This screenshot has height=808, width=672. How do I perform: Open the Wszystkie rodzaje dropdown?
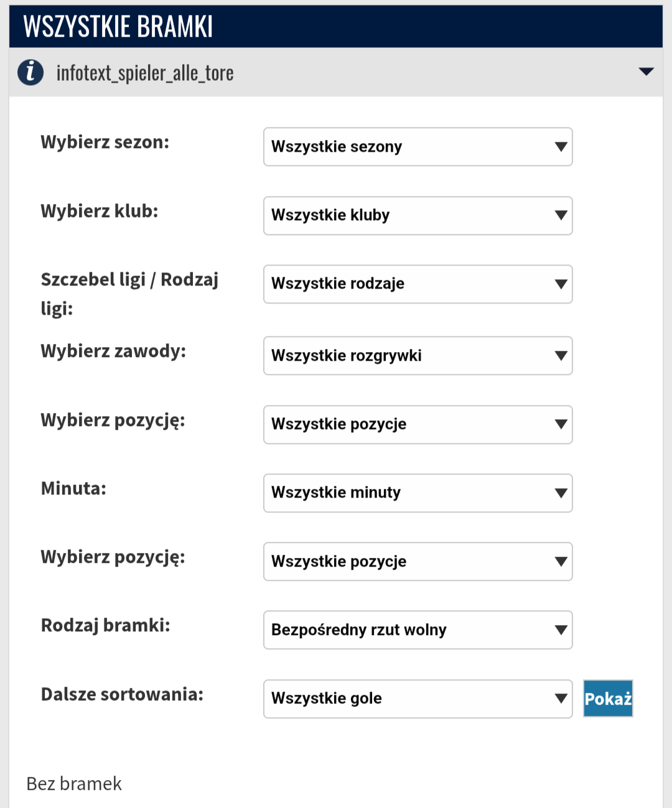(417, 284)
